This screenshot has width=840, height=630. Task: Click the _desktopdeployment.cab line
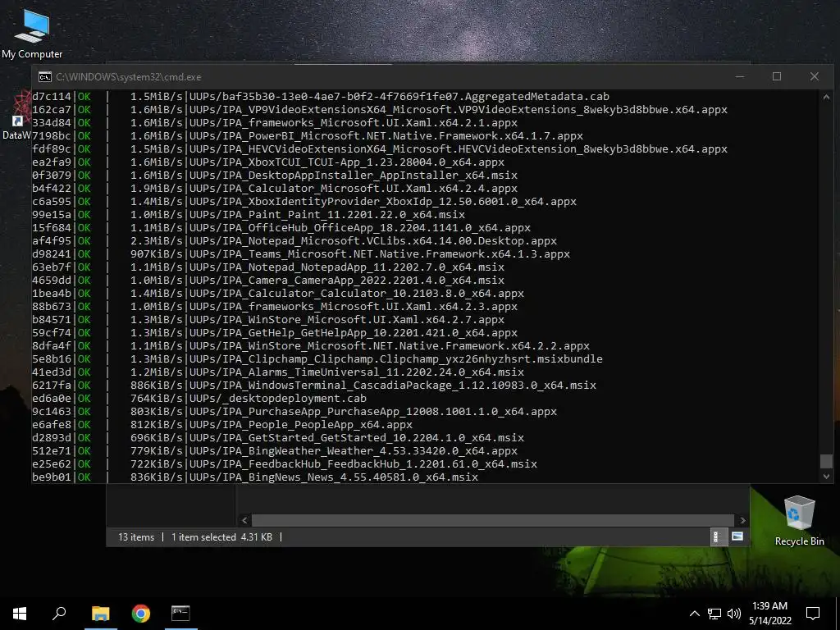(x=199, y=399)
